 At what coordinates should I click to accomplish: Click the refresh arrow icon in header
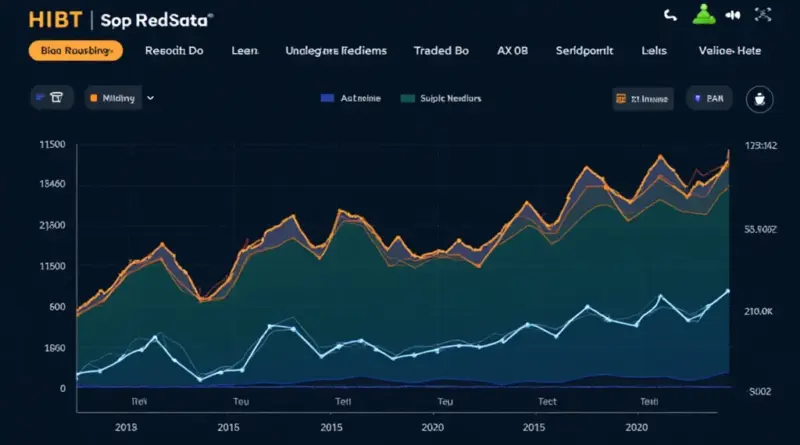tap(671, 16)
